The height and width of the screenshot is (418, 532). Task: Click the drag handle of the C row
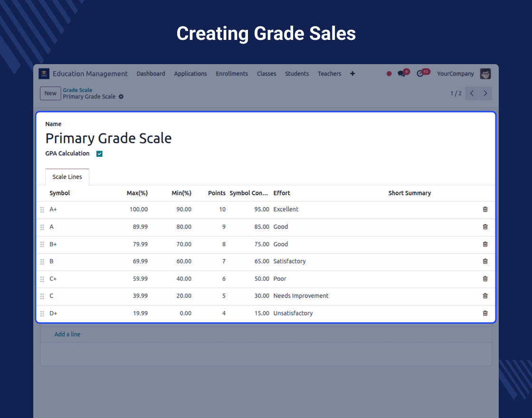42,296
